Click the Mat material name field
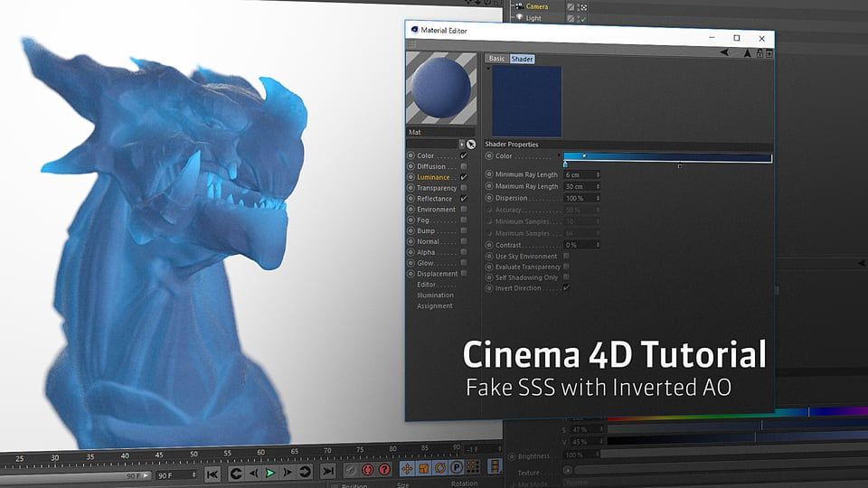This screenshot has height=488, width=868. coord(441,132)
